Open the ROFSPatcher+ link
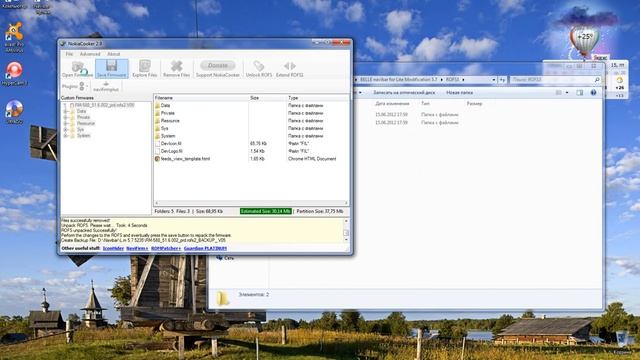640x360 pixels. (x=166, y=248)
